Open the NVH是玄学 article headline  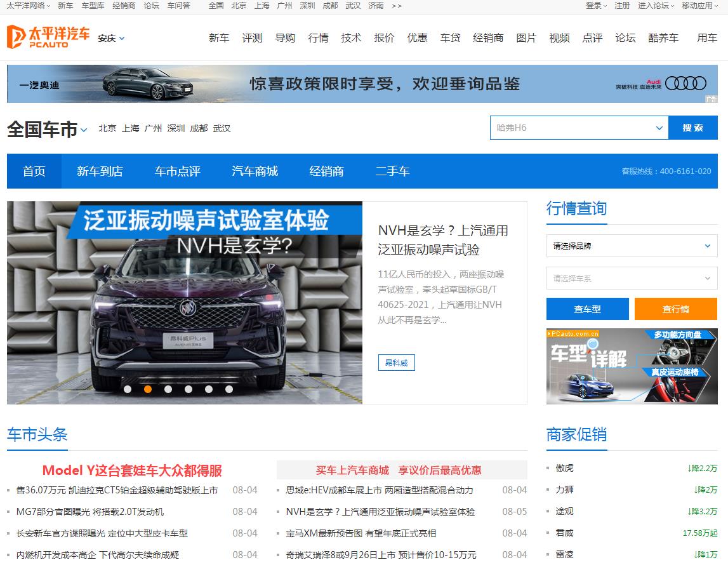pyautogui.click(x=443, y=240)
